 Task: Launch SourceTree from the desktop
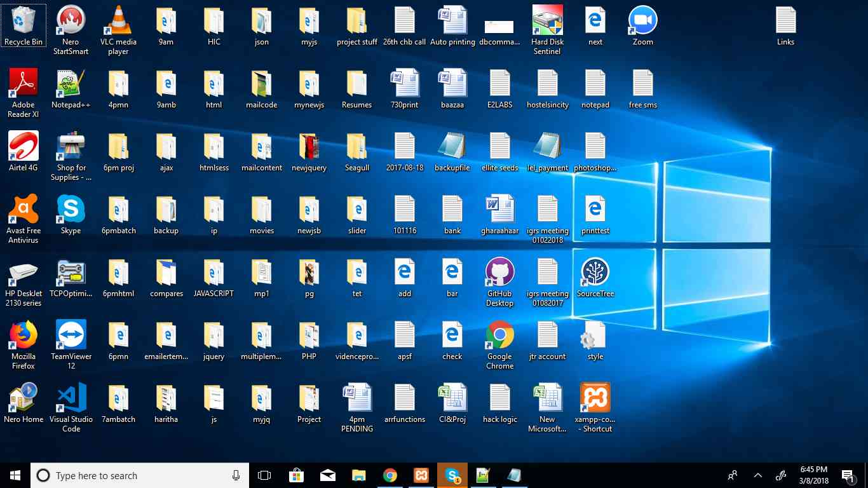595,273
